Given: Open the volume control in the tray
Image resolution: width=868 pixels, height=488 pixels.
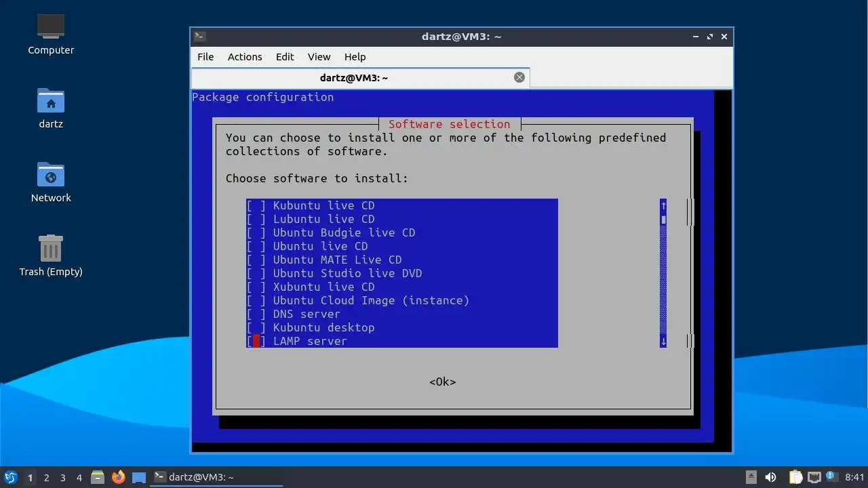Looking at the screenshot, I should pyautogui.click(x=770, y=477).
